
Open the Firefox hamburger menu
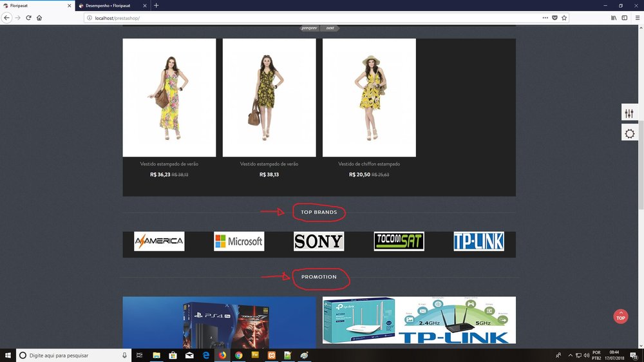(x=638, y=17)
